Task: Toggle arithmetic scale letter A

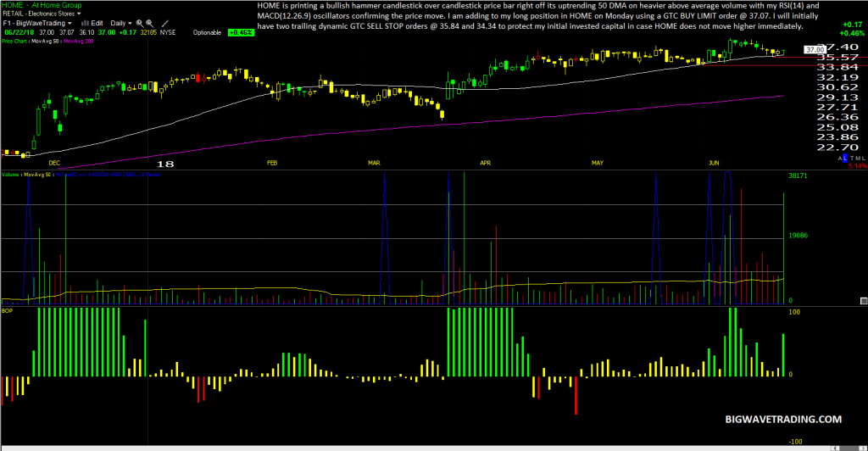Action: (840, 159)
